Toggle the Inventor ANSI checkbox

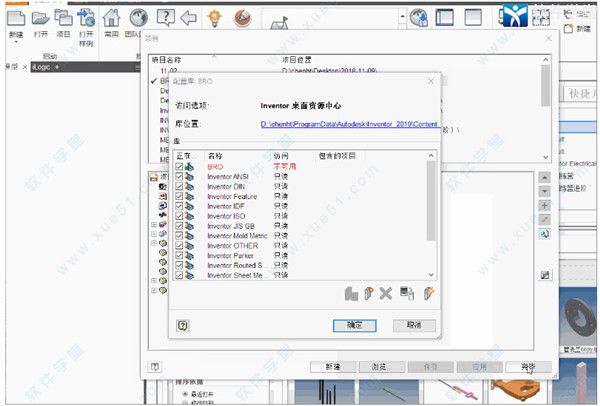coord(179,176)
